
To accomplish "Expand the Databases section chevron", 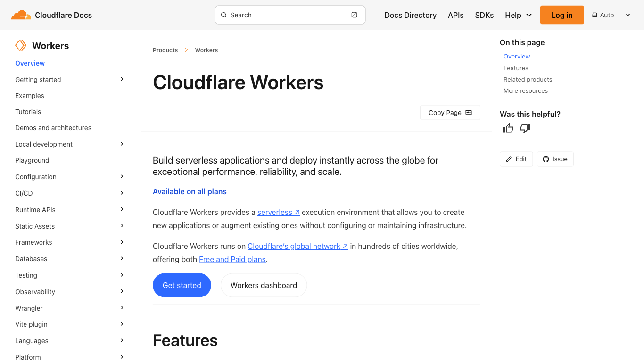I will pyautogui.click(x=122, y=258).
